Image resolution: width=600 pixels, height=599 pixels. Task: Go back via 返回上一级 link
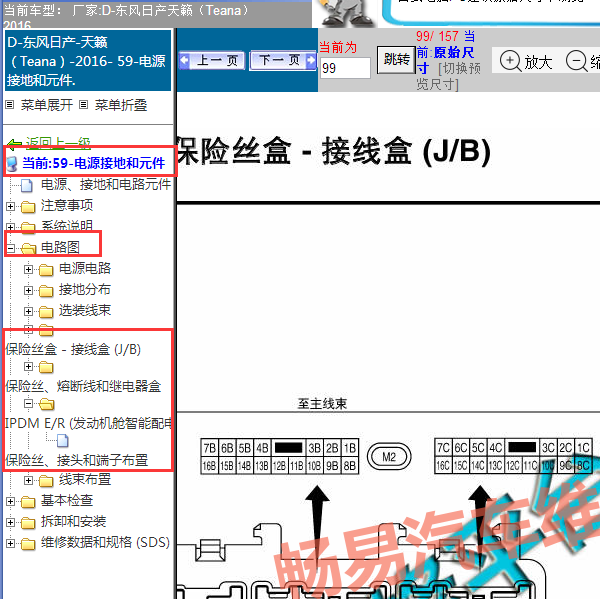coord(58,142)
